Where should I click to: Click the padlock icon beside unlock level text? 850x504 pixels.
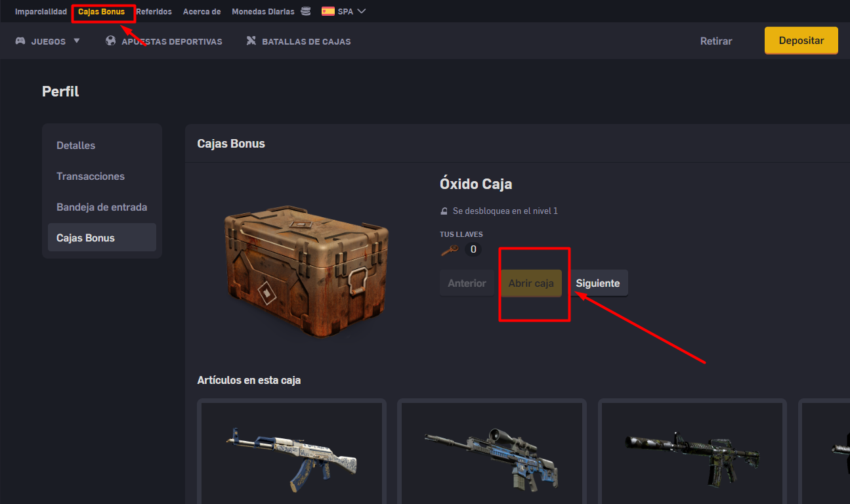click(444, 211)
